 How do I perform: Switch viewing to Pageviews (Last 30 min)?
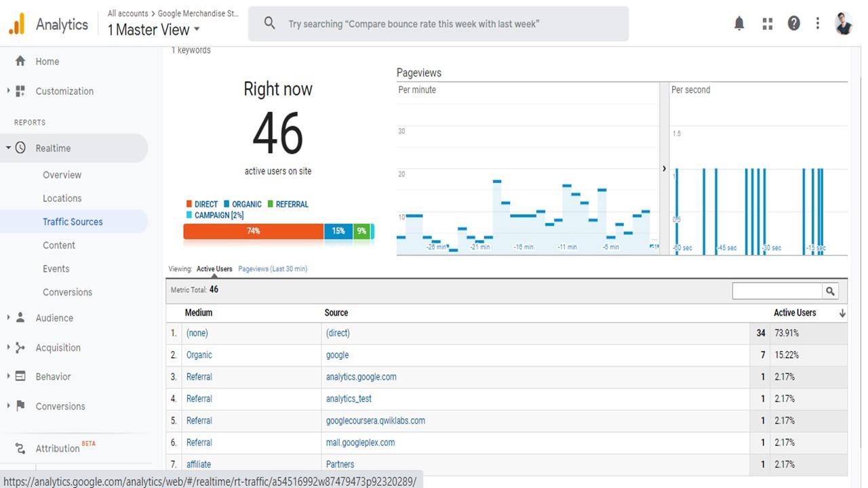272,268
